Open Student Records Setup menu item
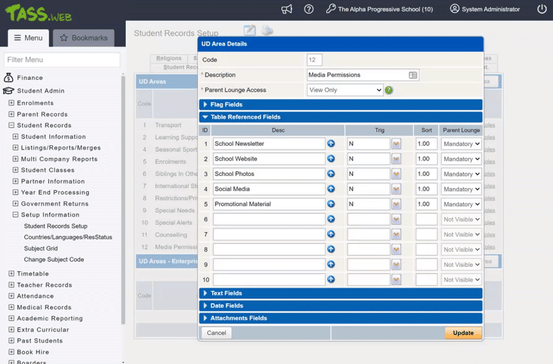This screenshot has width=553, height=364. pyautogui.click(x=55, y=226)
